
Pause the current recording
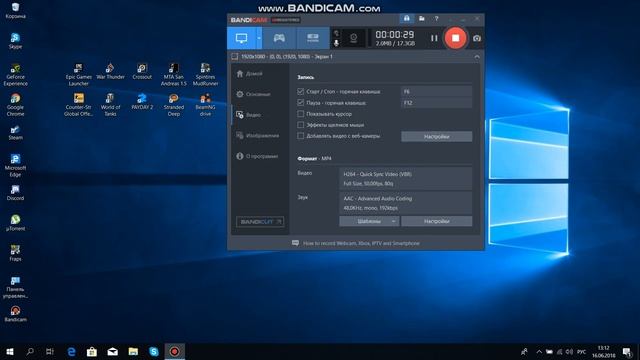tap(434, 38)
